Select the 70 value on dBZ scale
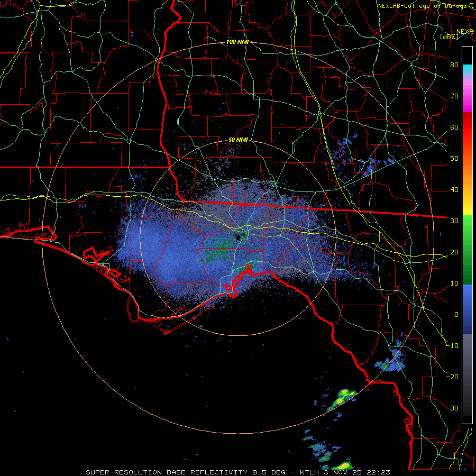476x476 pixels. pyautogui.click(x=454, y=96)
